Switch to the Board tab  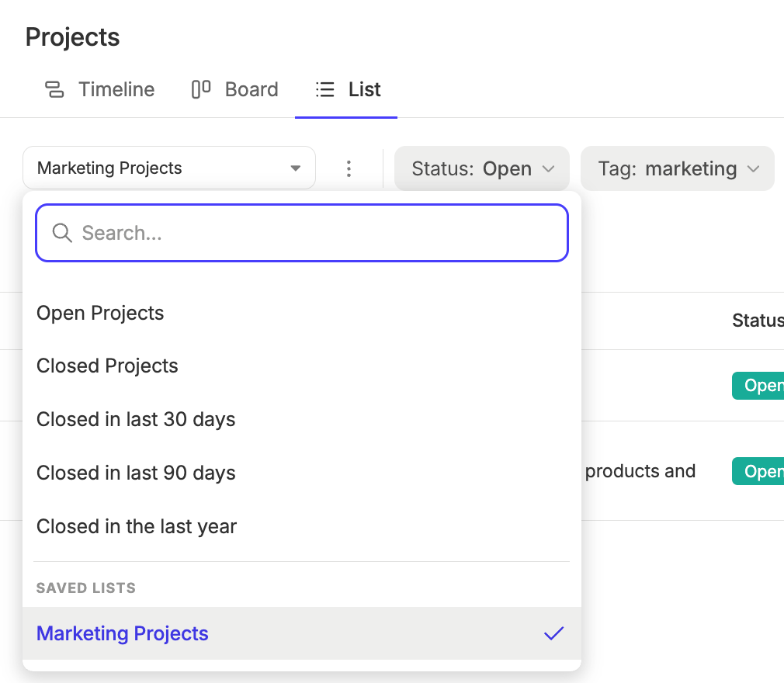pos(235,89)
